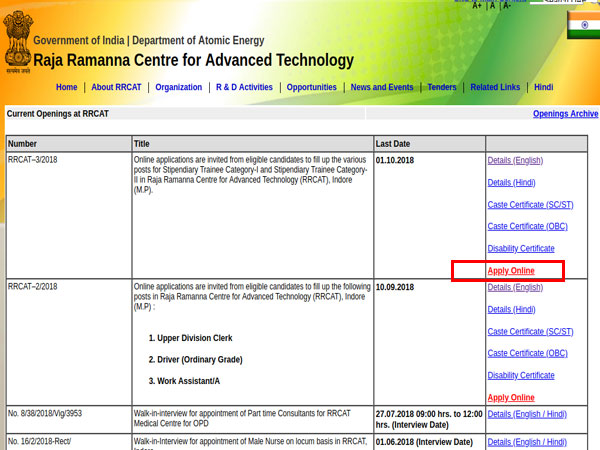The height and width of the screenshot is (450, 600).
Task: Click the Government of India heading text
Action: [148, 41]
